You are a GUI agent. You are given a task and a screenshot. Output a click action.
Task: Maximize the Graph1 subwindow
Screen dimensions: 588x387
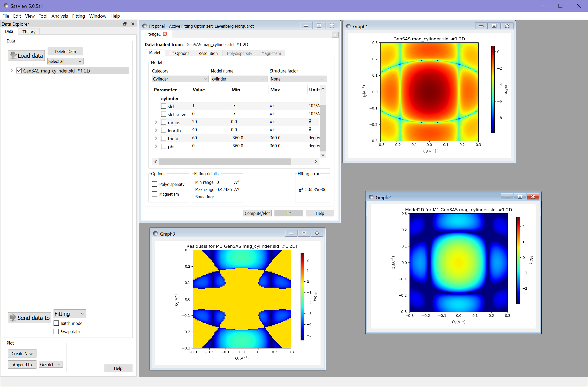(x=494, y=26)
